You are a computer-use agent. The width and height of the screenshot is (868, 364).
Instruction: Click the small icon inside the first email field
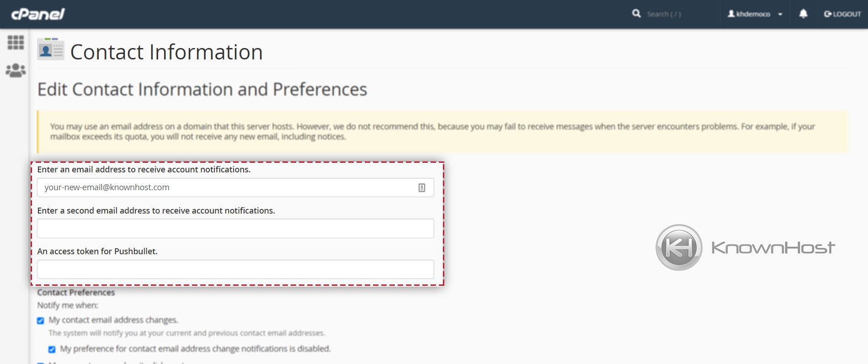point(422,187)
